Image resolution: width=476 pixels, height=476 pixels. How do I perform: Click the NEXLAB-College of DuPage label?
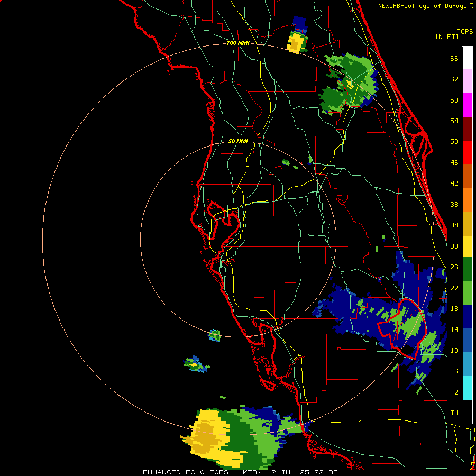(x=422, y=6)
